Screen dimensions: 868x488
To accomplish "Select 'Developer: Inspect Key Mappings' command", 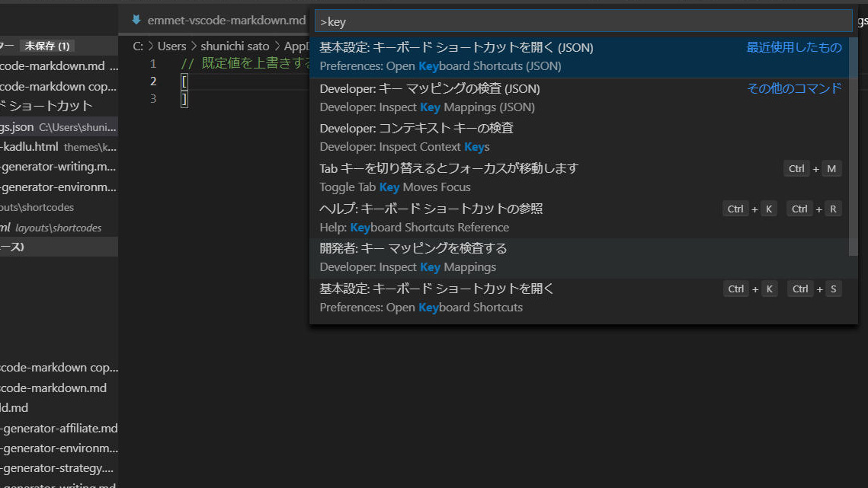I will 579,258.
